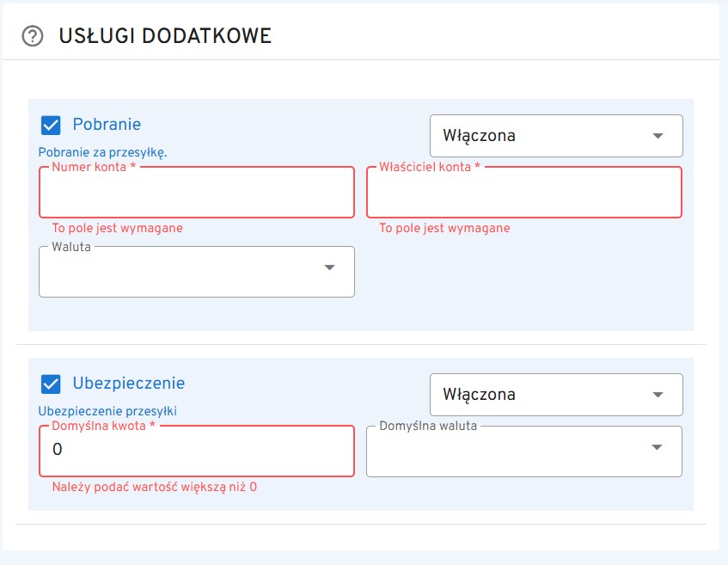
Task: Open the Domyślna waluta dropdown
Action: (523, 451)
